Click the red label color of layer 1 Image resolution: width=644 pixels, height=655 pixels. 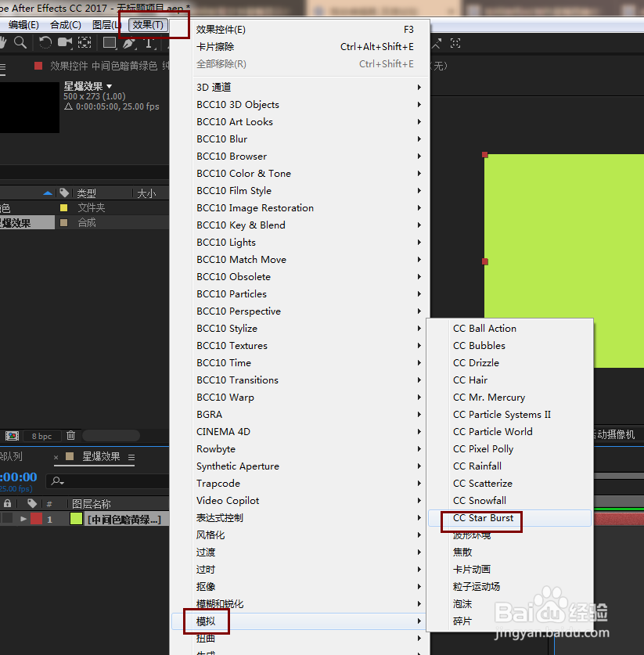(x=37, y=519)
